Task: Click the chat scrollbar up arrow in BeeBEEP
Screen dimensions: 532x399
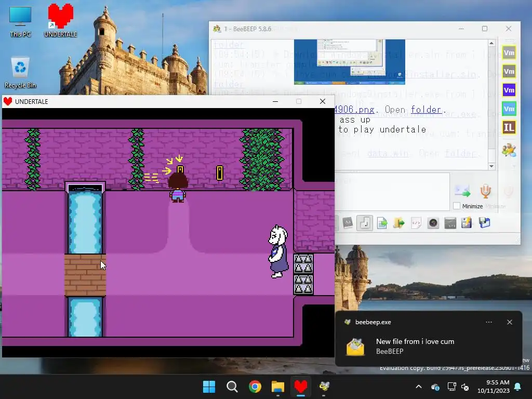Action: 491,43
